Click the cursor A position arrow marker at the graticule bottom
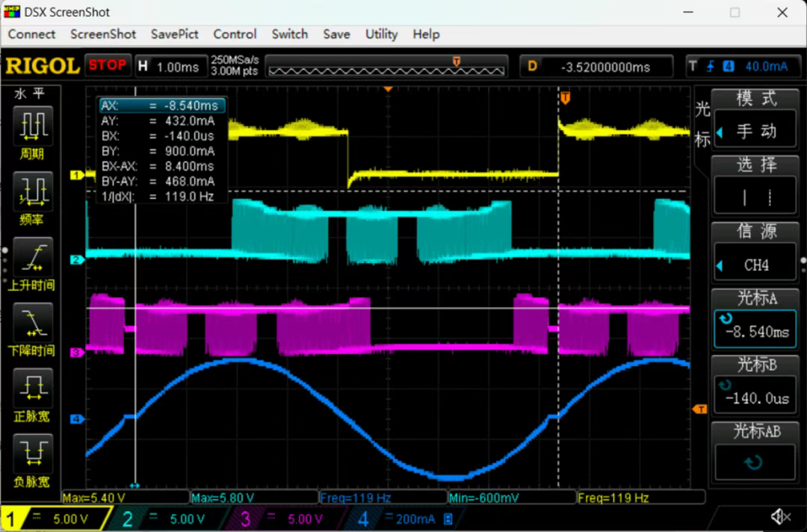 [134, 485]
